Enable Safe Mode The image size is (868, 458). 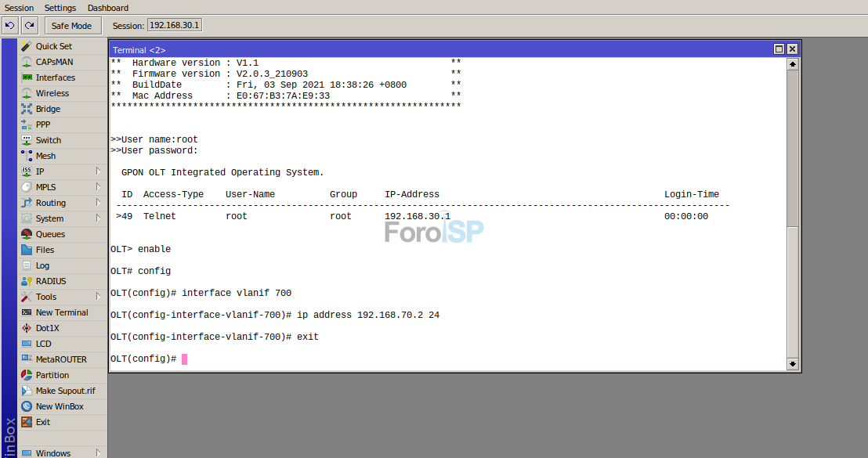[72, 25]
